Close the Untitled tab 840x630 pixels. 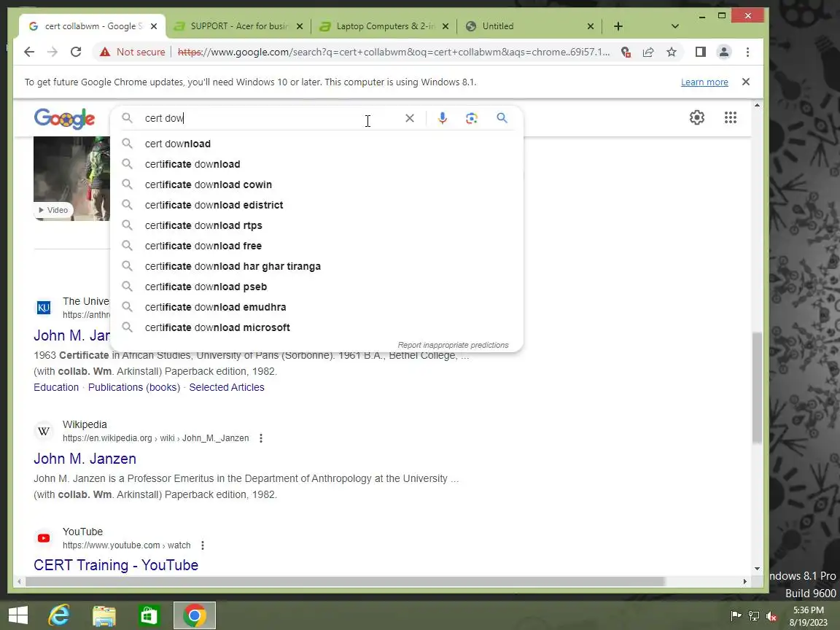pyautogui.click(x=591, y=26)
